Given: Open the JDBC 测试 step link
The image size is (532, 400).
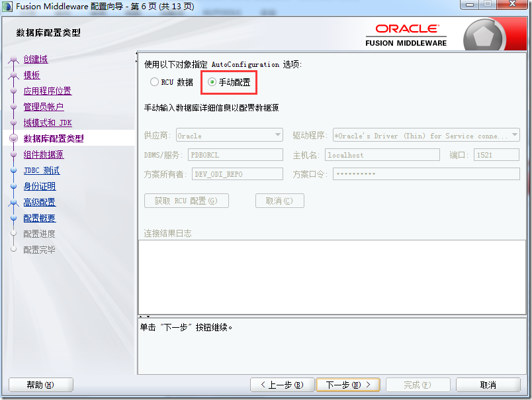Looking at the screenshot, I should click(x=42, y=170).
